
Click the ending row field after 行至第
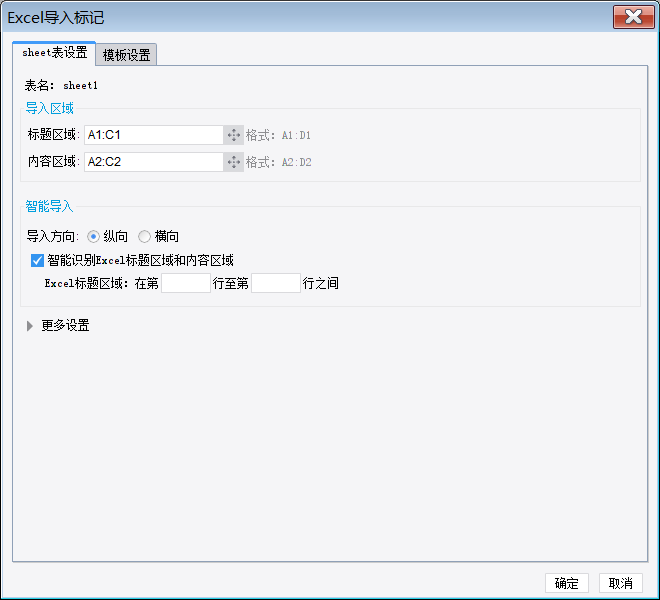tap(276, 283)
